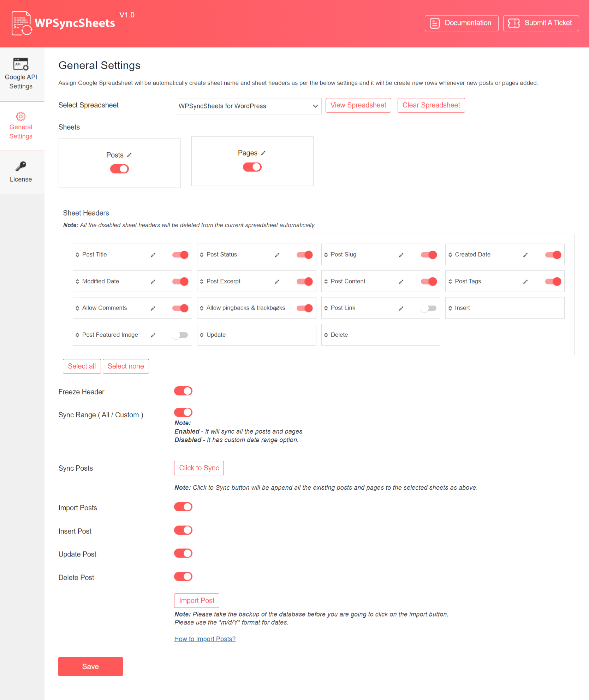Edit the Post Link header name
This screenshot has height=700, width=589.
click(x=401, y=308)
